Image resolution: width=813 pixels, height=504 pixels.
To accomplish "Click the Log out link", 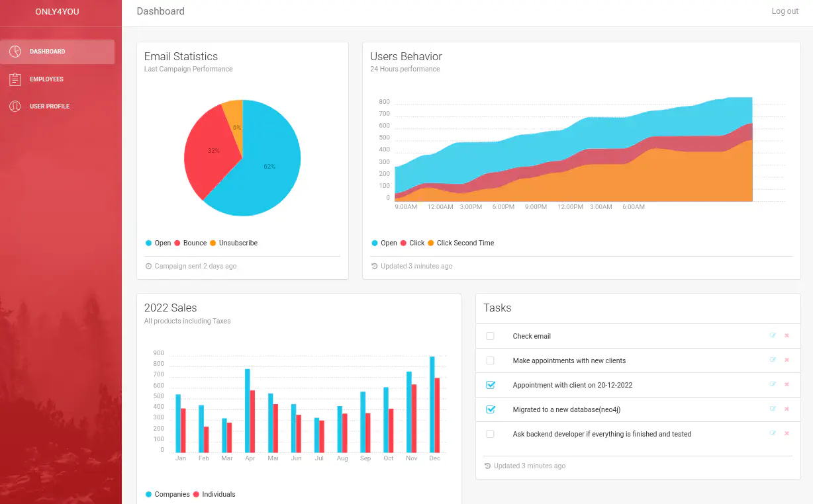I will tap(785, 11).
